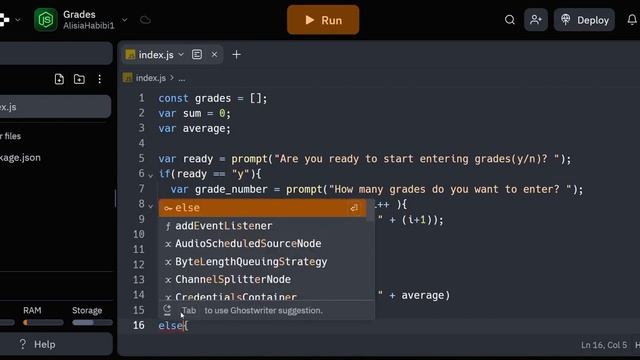Expand dropdown chevron beside Replit logo
Image resolution: width=640 pixels, height=360 pixels.
(18, 20)
